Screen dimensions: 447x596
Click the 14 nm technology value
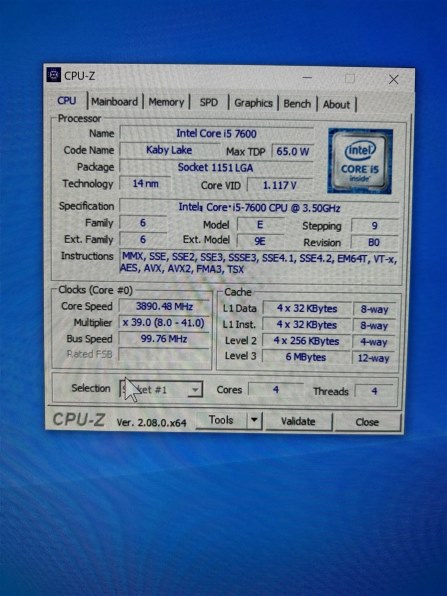point(146,184)
